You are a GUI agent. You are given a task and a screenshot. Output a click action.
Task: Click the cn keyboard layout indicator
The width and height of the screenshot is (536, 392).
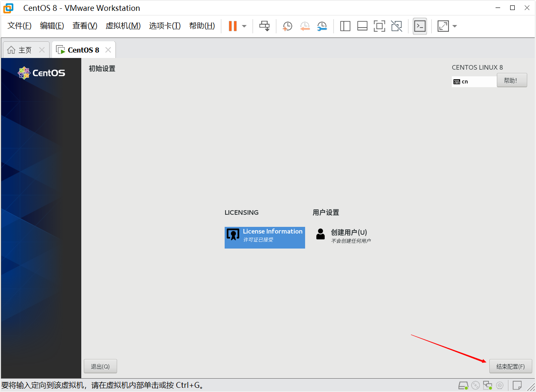coord(474,82)
